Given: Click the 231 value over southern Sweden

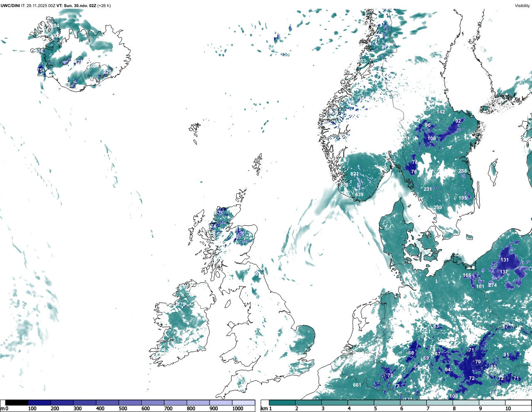Looking at the screenshot, I should click(x=428, y=189).
